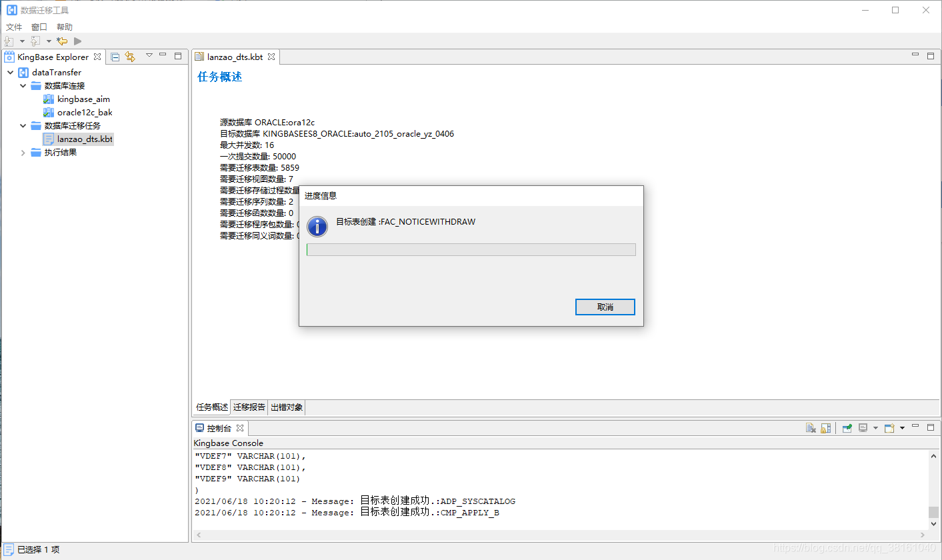Open the Open Console dropdown arrow
This screenshot has width=942, height=560.
pos(902,428)
